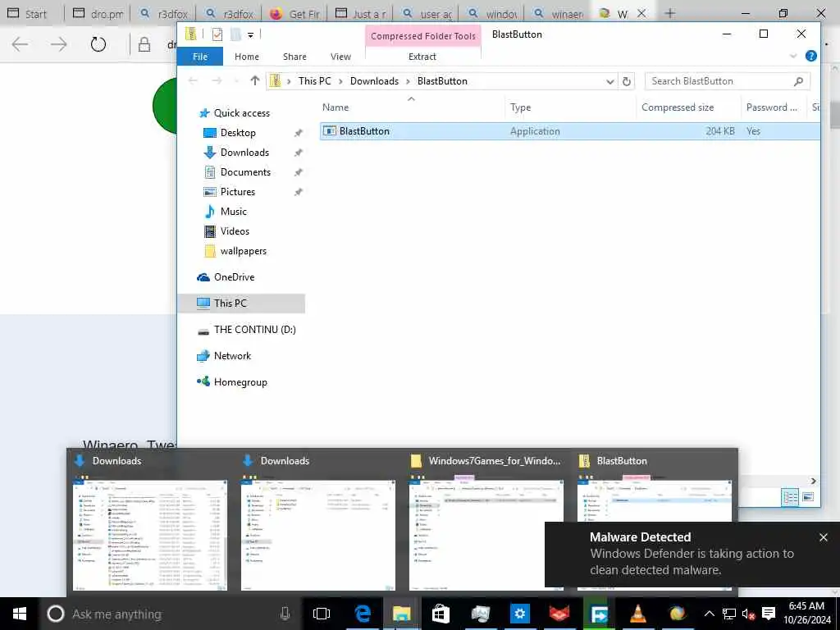Screen dimensions: 840x630
Task: Open Windows Store from taskbar
Action: coord(441,614)
